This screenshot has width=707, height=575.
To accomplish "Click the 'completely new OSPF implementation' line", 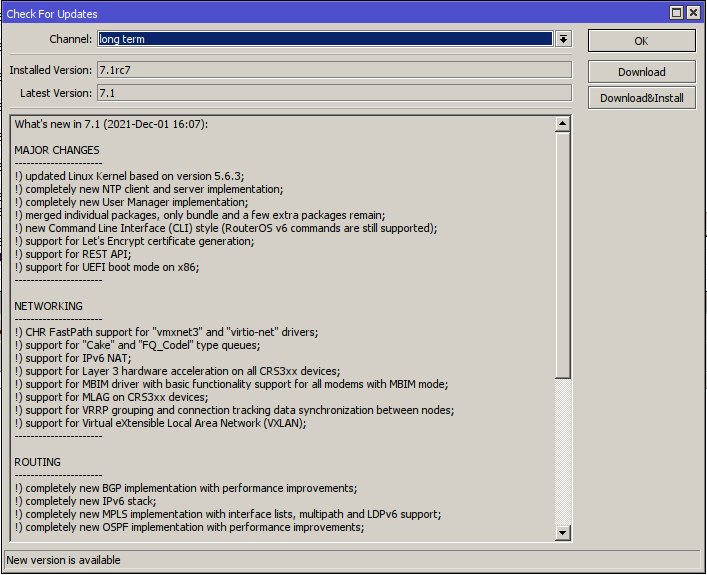I will [x=189, y=528].
